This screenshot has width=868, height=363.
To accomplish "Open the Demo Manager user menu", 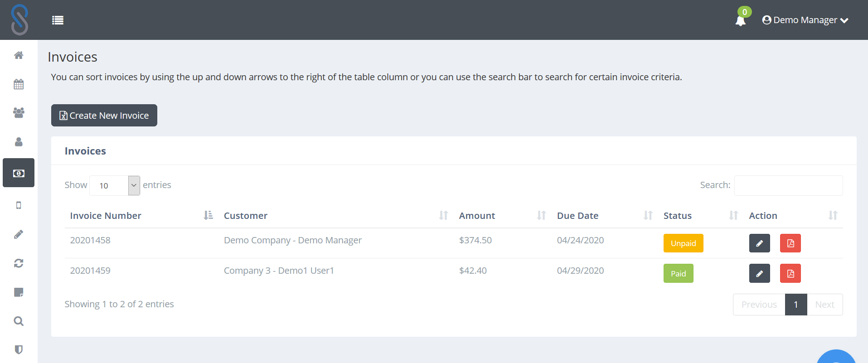I will [805, 20].
